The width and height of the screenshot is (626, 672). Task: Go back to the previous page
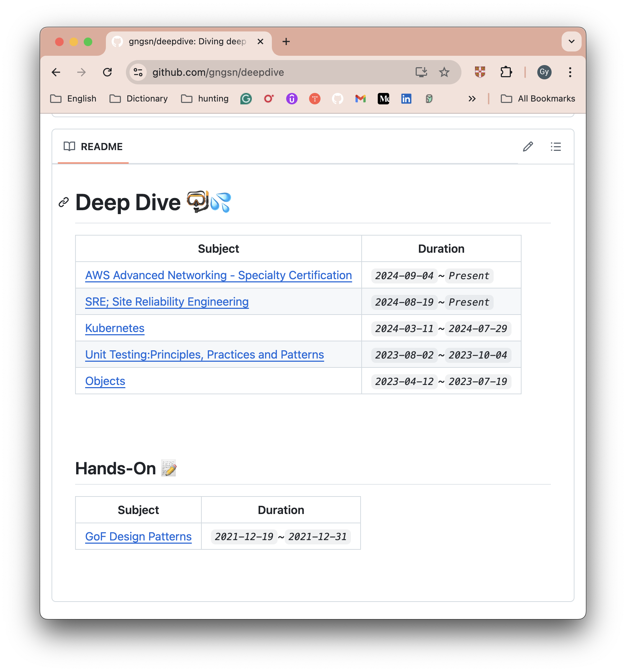pyautogui.click(x=56, y=72)
